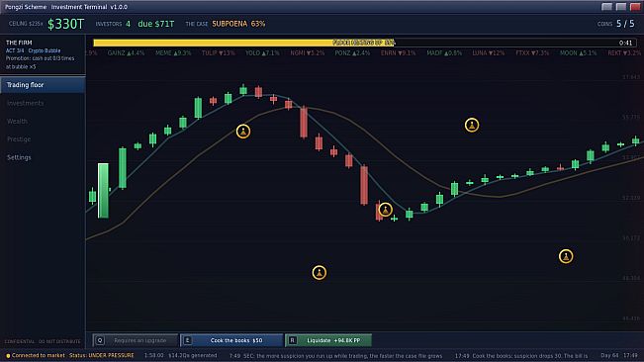The height and width of the screenshot is (362, 644).
Task: Click the Day 64 indicator
Action: point(609,355)
